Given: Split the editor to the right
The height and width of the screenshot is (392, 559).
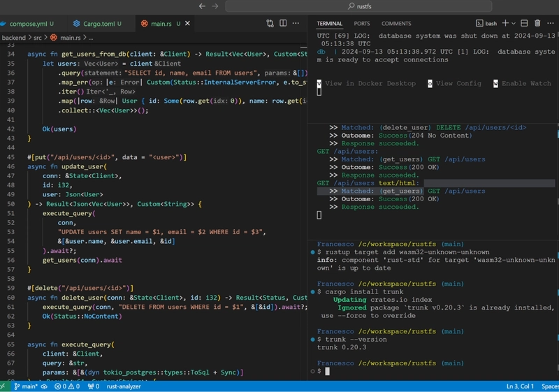Looking at the screenshot, I should (283, 23).
